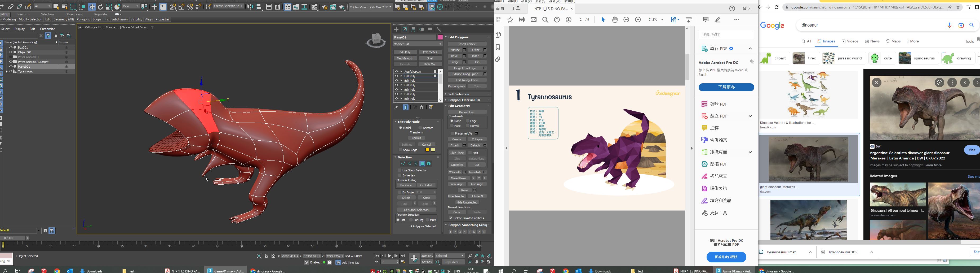Viewport: 980px width, 273px height.
Task: Click the Acrobat hand pan tool
Action: [x=614, y=20]
